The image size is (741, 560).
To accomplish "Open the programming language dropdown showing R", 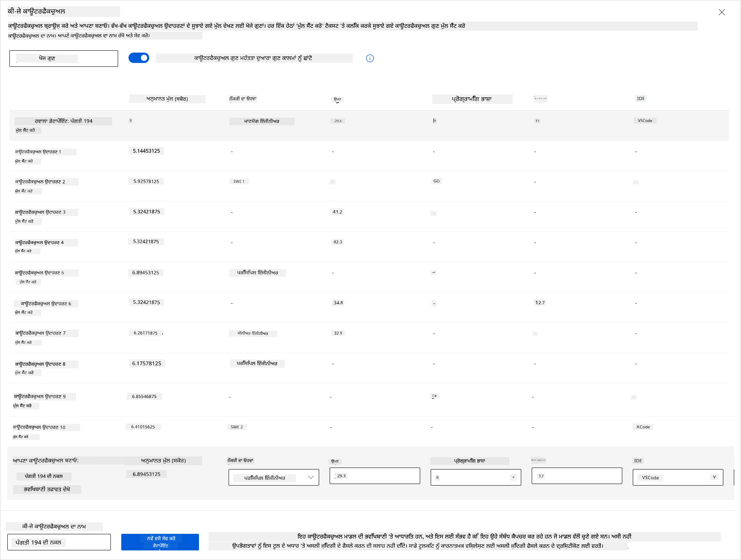I will tap(476, 477).
